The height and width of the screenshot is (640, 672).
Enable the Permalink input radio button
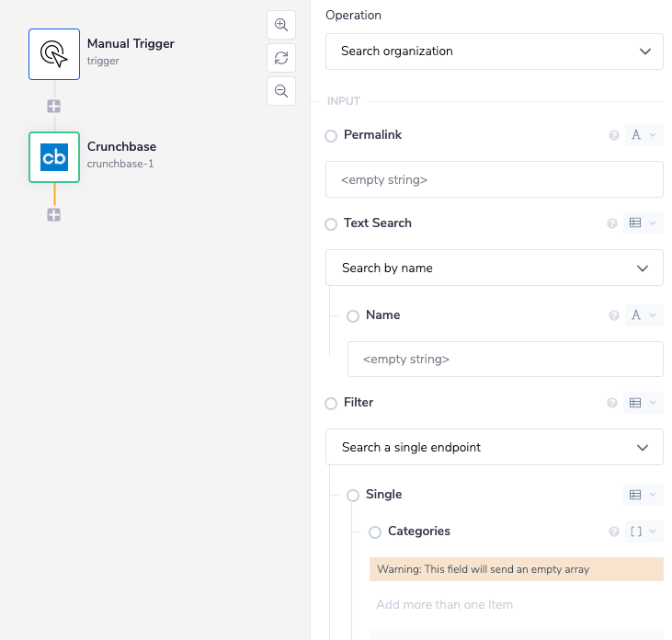[331, 136]
